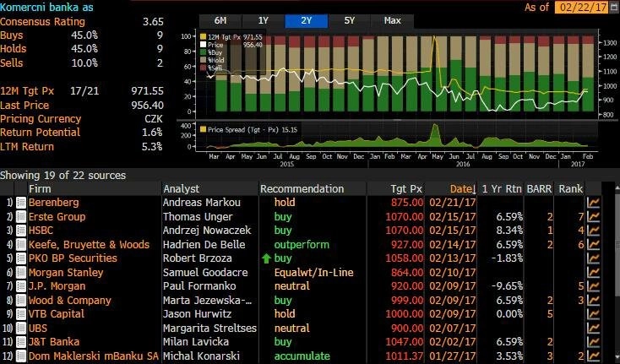The image size is (620, 364).
Task: Sort by the Rank column header
Action: coord(570,189)
